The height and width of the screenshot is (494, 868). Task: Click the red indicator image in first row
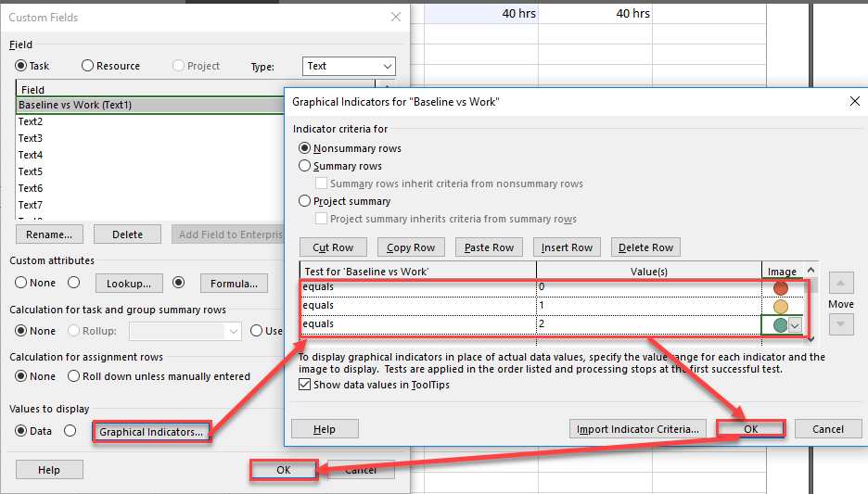click(780, 287)
